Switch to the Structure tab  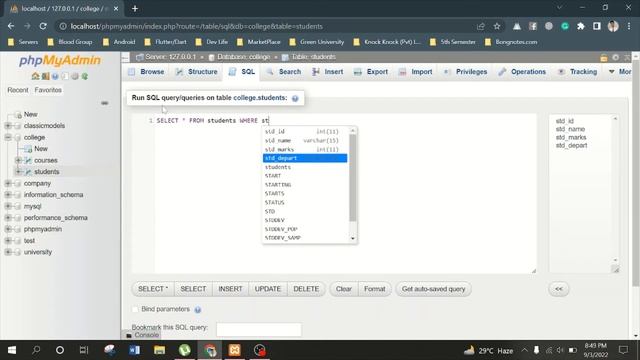pos(196,71)
